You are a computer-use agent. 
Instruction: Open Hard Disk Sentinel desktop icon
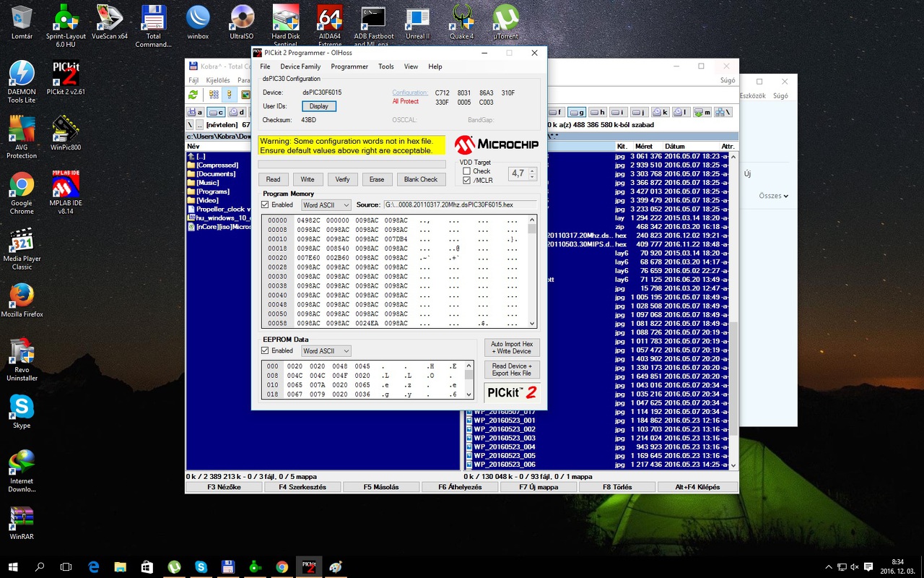[286, 26]
